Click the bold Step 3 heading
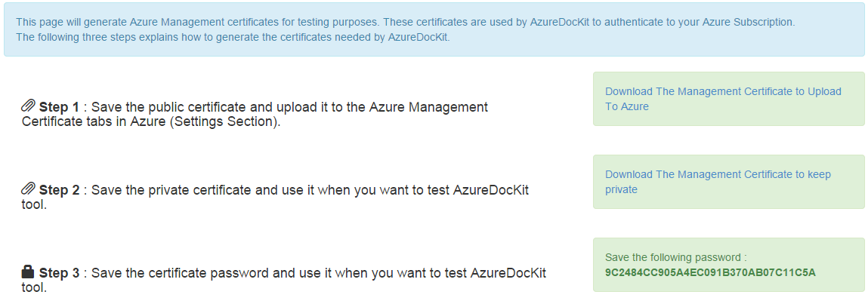 pyautogui.click(x=60, y=273)
